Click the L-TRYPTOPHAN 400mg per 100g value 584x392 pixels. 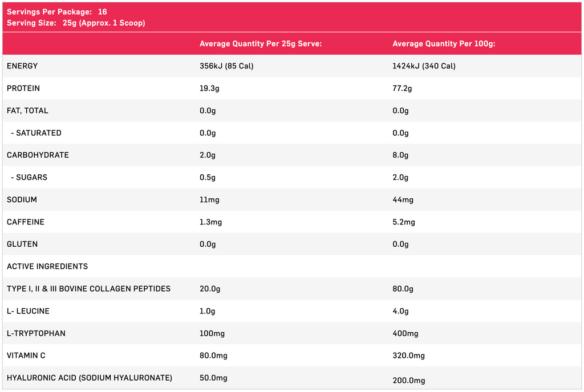[405, 333]
